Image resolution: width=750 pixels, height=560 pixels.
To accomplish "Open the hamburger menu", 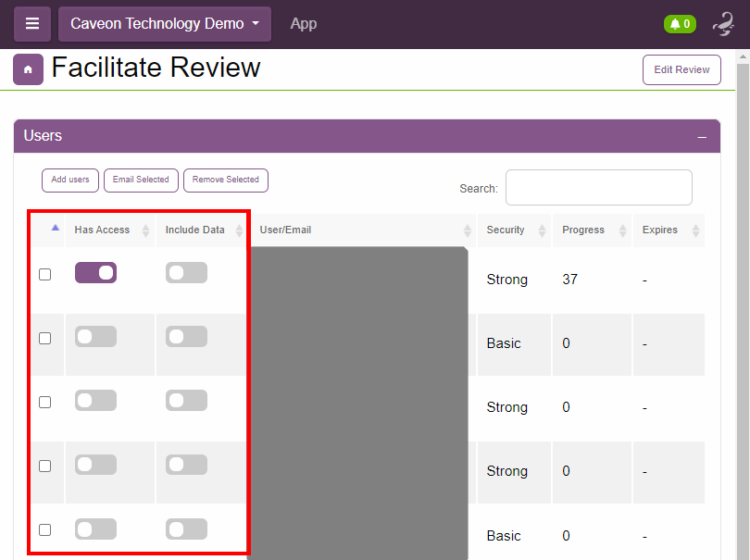I will (x=32, y=23).
